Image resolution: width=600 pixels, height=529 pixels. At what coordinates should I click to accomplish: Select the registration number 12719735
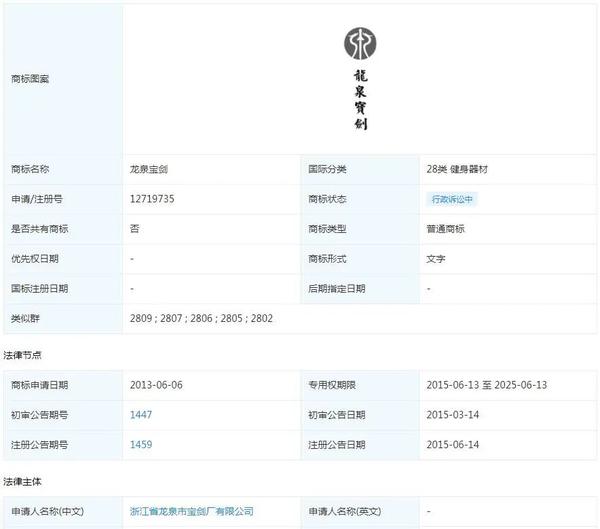(x=152, y=199)
